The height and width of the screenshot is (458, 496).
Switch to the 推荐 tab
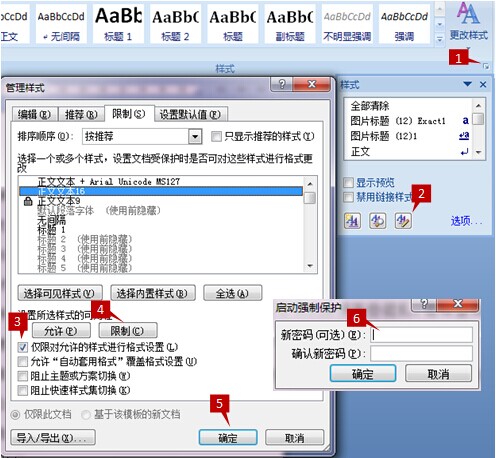pos(81,115)
